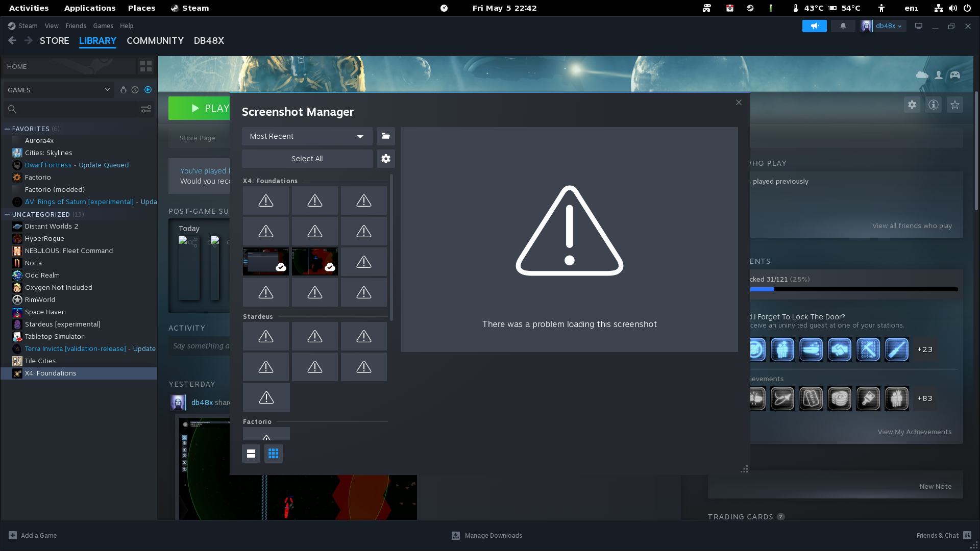Expand the GAMES filter dropdown
This screenshot has height=551, width=980.
click(58, 90)
